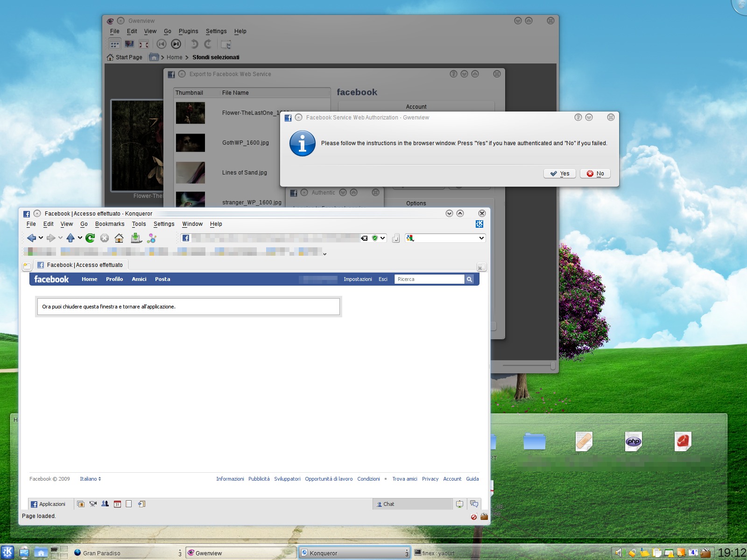Click the blue home folder icon in the panel

click(41, 553)
